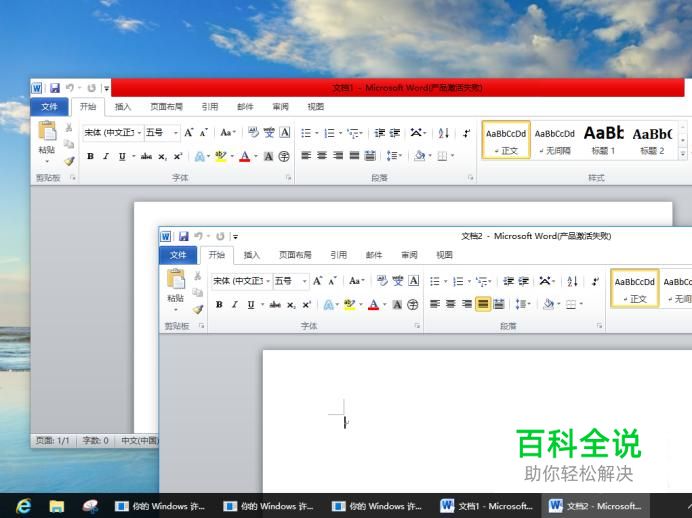
Task: Clear formatting in 文档1 ribbon
Action: (253, 132)
